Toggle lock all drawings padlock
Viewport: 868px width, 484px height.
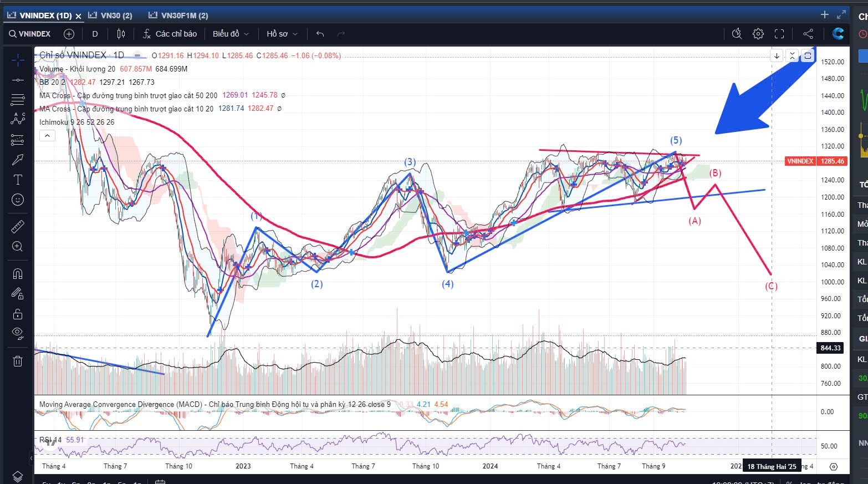pos(18,314)
